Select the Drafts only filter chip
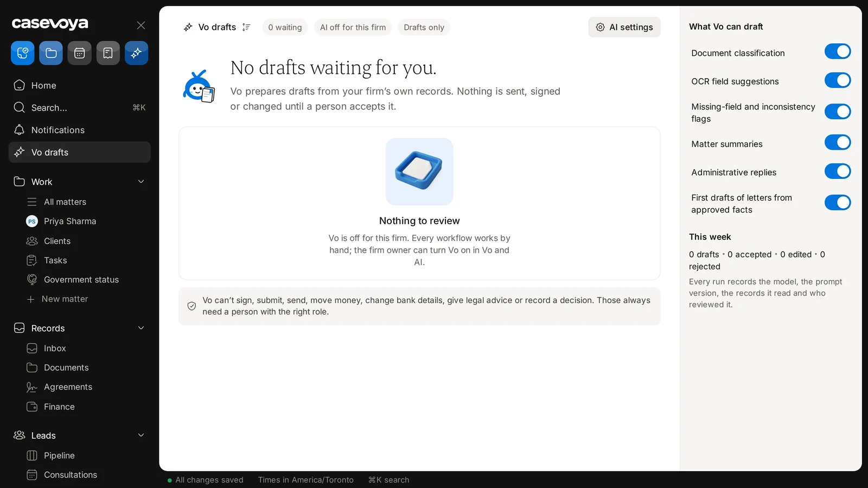This screenshot has height=488, width=868. point(424,27)
